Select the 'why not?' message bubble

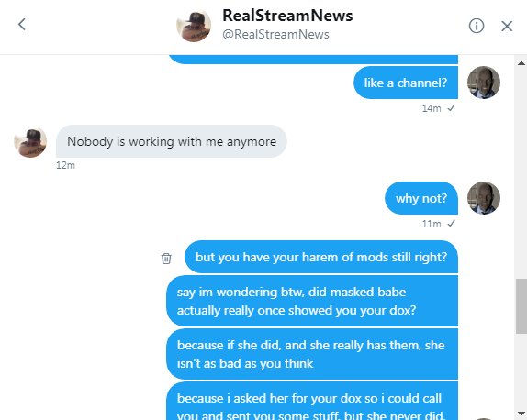click(421, 198)
